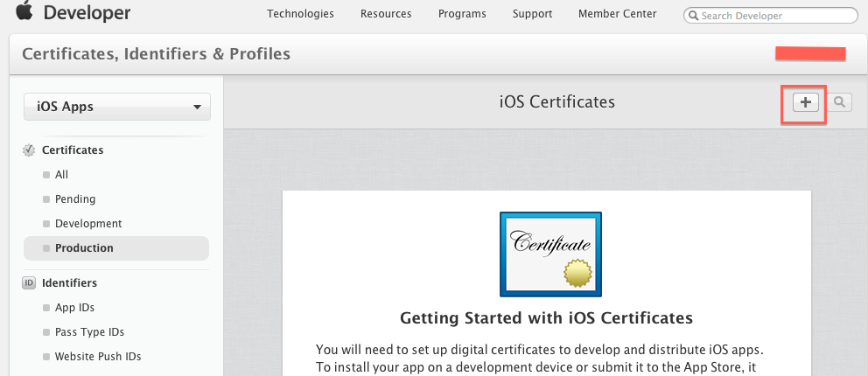Click the Developer home link
This screenshot has height=376, width=868.
pyautogui.click(x=87, y=13)
